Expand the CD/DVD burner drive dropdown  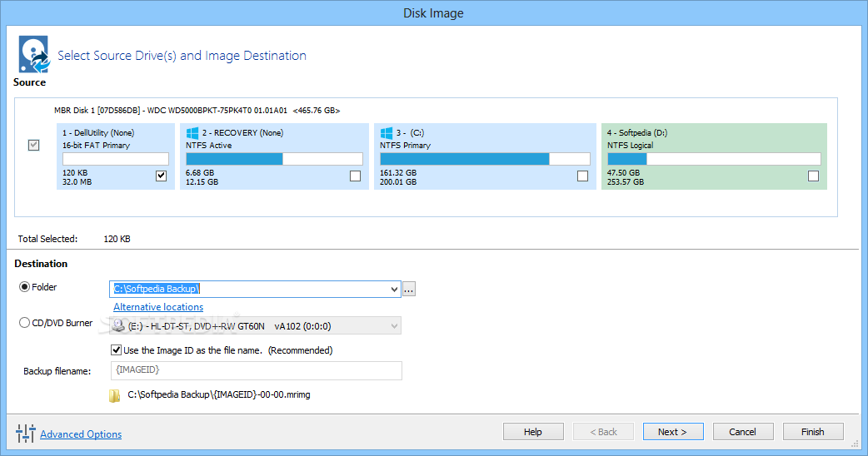point(394,326)
